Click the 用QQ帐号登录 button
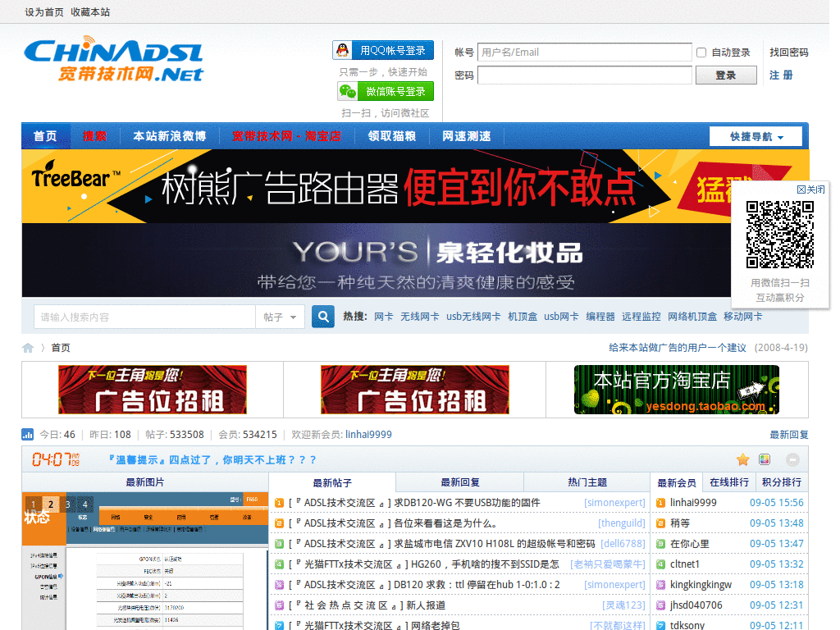 [x=383, y=50]
